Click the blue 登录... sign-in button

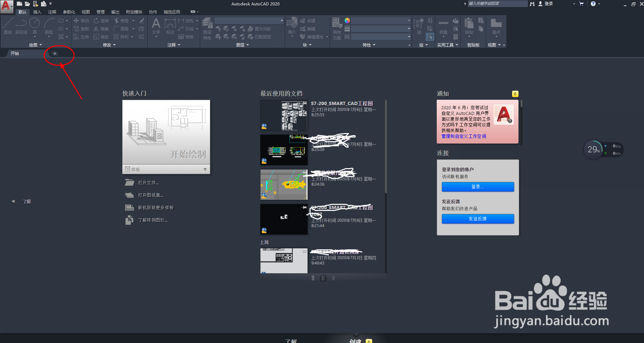point(478,187)
